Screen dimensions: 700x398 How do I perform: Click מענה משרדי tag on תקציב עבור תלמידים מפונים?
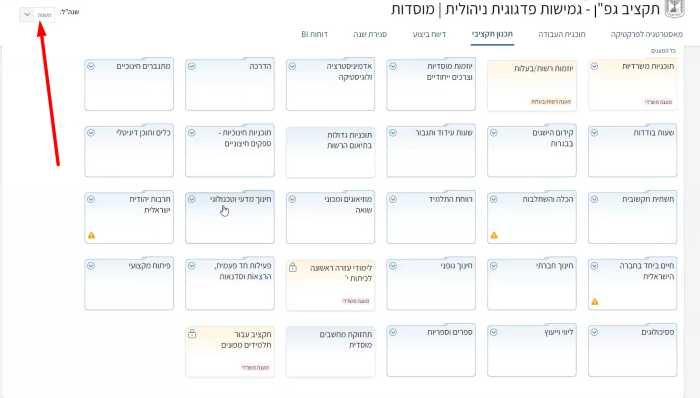[255, 368]
